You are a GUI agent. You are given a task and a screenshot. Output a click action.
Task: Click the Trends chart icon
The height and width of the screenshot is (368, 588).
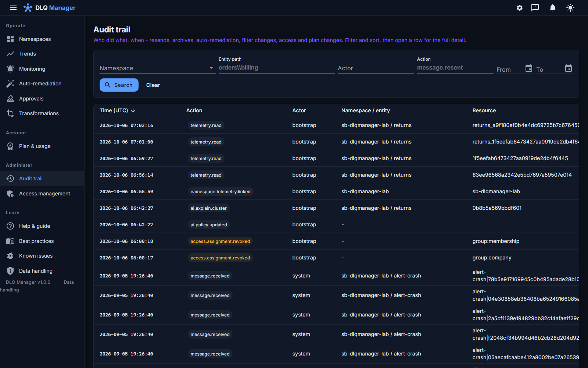10,54
